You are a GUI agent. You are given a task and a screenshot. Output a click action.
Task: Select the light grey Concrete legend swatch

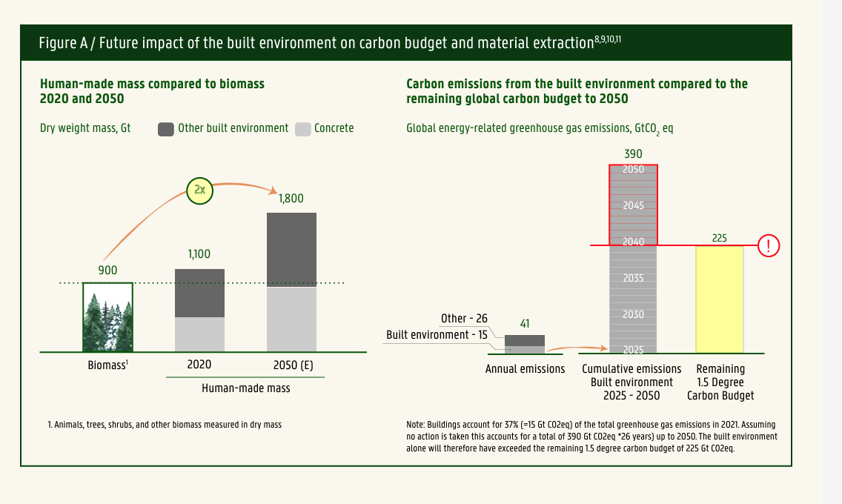click(x=303, y=130)
